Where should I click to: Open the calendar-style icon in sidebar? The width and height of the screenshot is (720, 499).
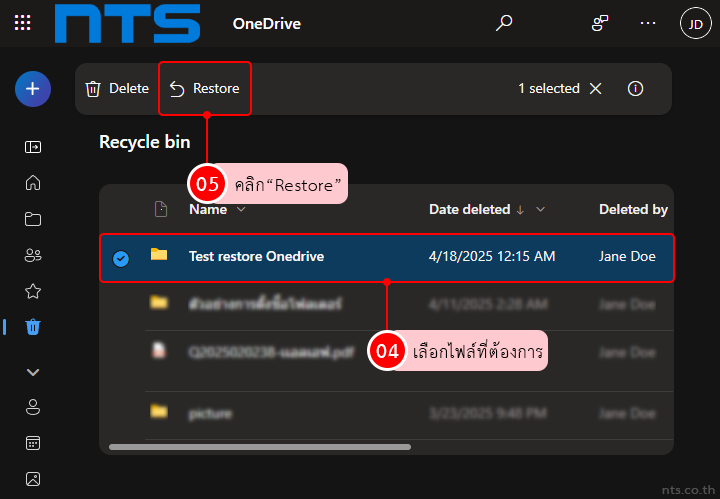pos(33,443)
